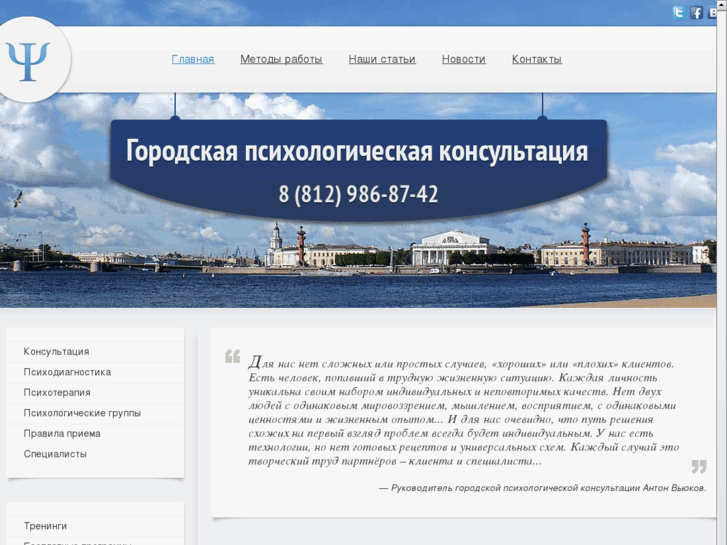Click the phone number 8 (812) 986-87-42
Screen dimensions: 727x545
[358, 194]
